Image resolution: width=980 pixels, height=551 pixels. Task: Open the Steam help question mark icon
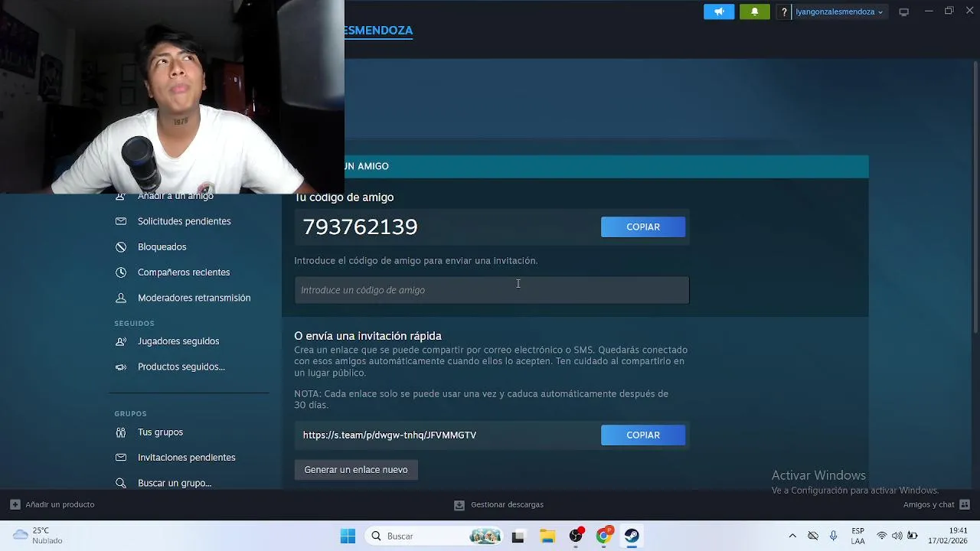point(784,12)
